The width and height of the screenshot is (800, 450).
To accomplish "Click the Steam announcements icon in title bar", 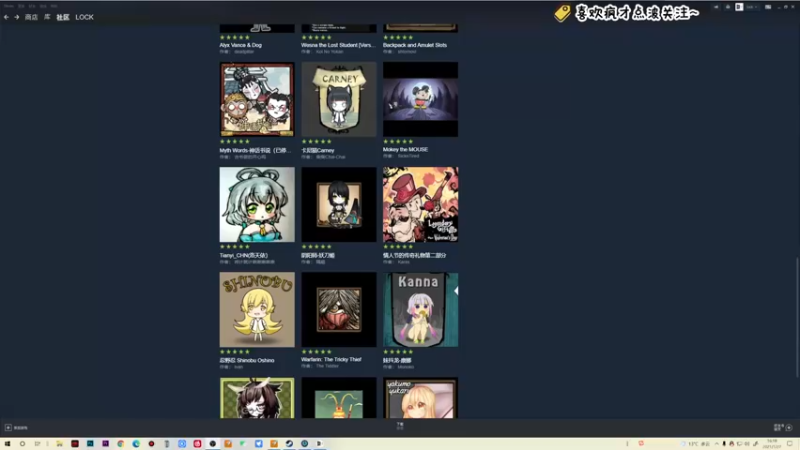I will [x=716, y=7].
